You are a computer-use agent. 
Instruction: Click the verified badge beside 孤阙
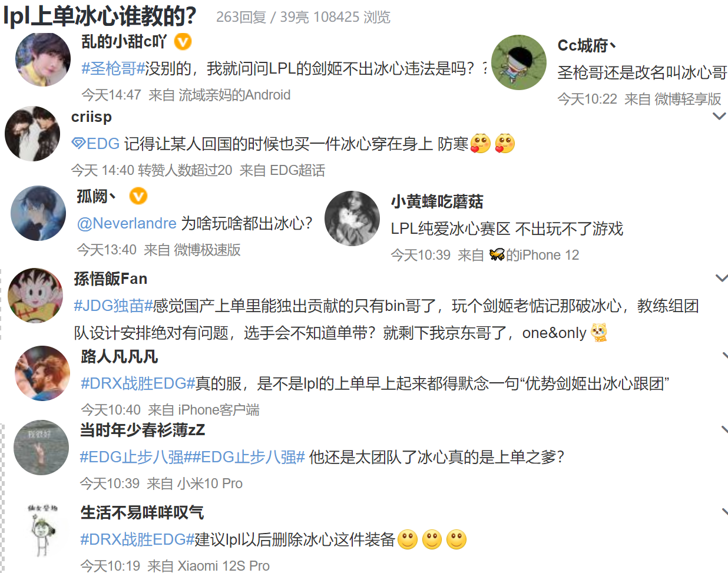(138, 196)
